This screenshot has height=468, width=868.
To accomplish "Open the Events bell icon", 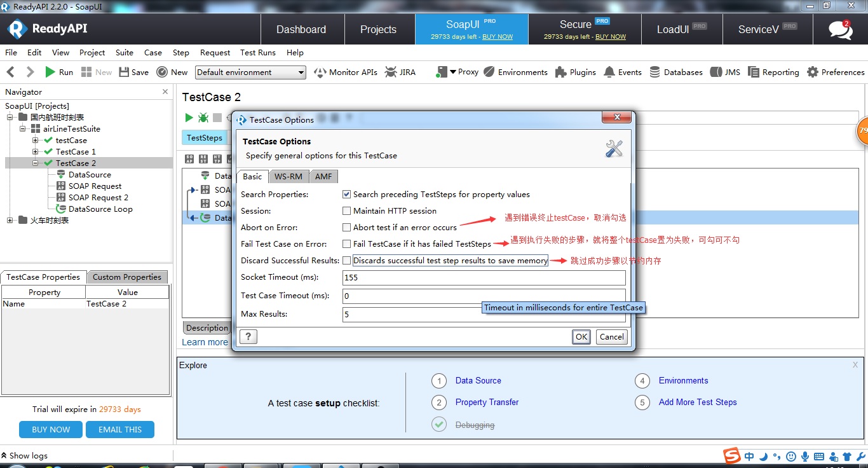I will pos(609,72).
